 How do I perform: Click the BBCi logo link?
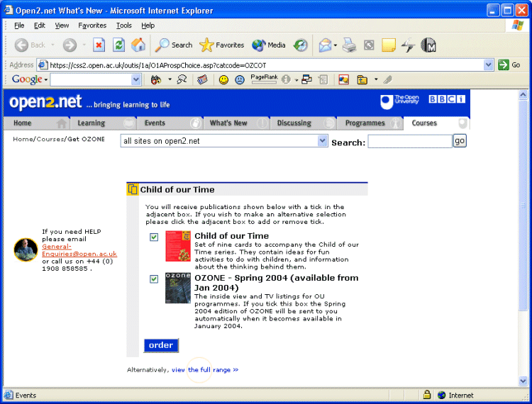[447, 99]
